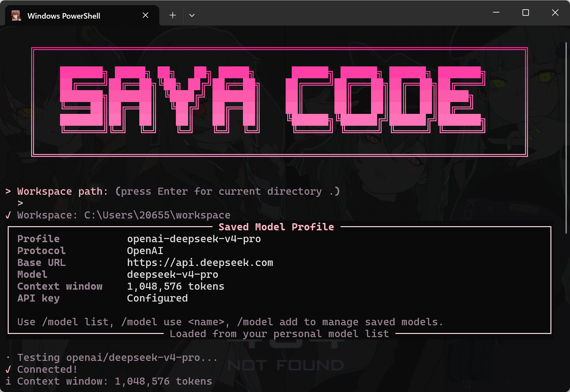This screenshot has height=392, width=570.
Task: Click the 'Saved Model Profile' heading
Action: [x=276, y=227]
